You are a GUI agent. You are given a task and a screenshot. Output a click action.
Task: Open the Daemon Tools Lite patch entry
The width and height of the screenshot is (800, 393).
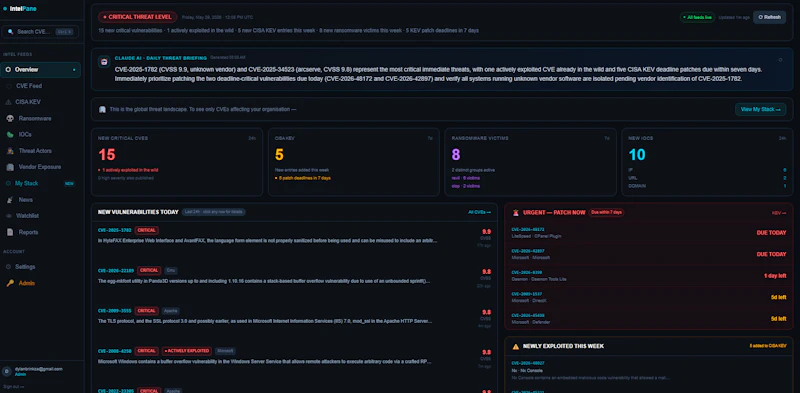pos(648,276)
